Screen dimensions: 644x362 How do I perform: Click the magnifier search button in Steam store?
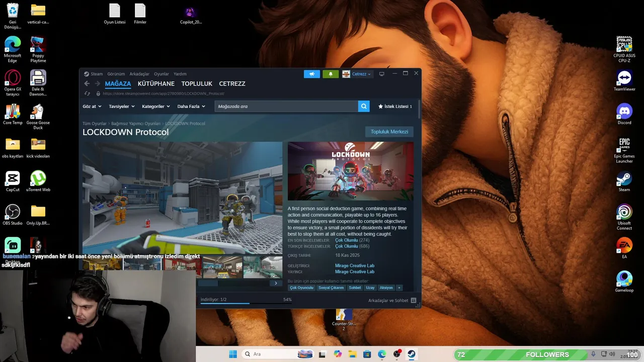(364, 106)
